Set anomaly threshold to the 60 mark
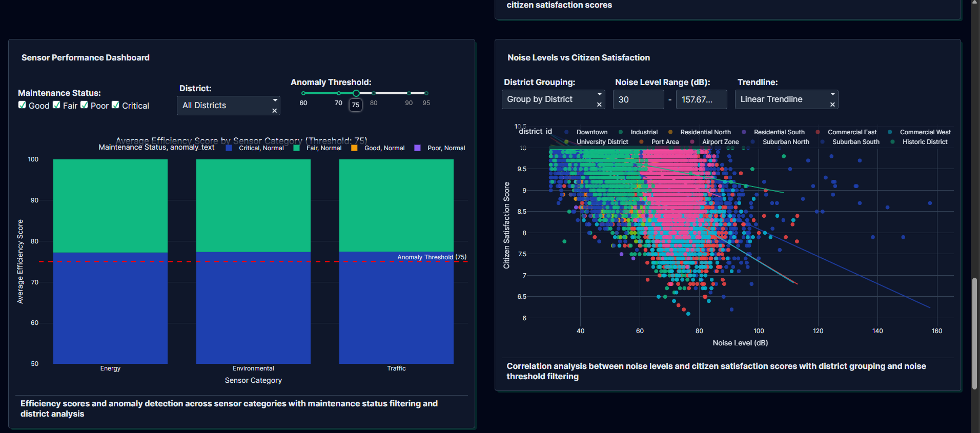The height and width of the screenshot is (433, 980). coord(303,93)
